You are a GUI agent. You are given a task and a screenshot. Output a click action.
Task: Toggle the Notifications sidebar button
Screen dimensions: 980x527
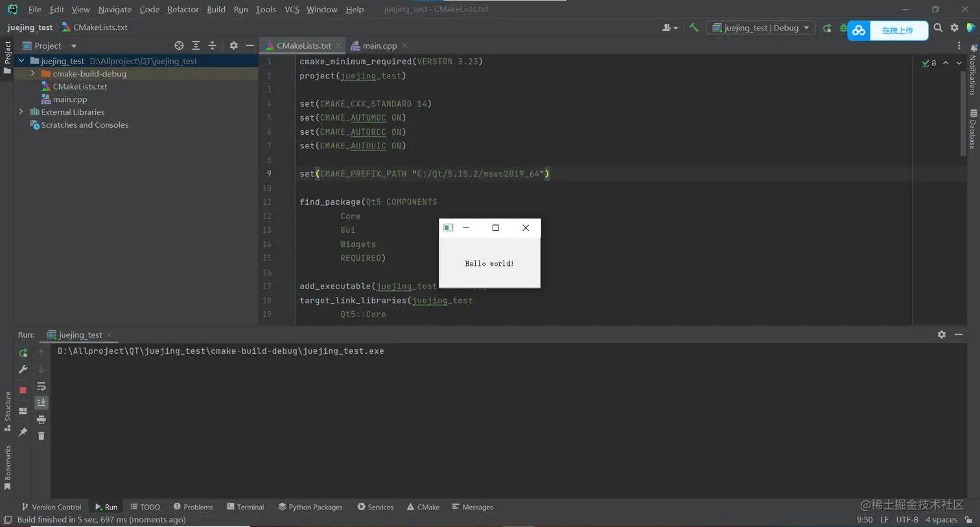click(x=973, y=71)
